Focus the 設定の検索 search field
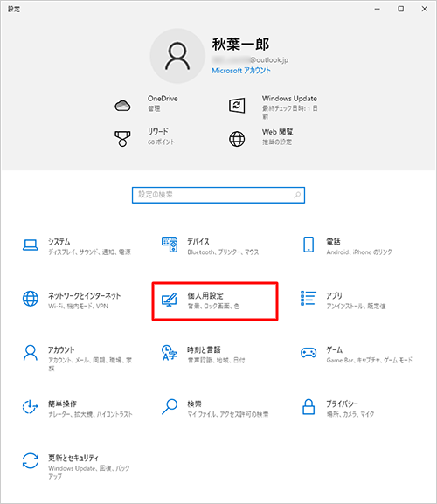 (218, 195)
